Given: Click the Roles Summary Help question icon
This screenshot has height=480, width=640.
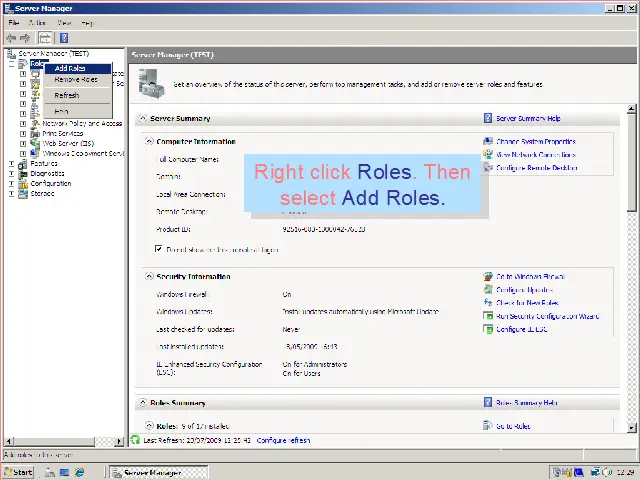Looking at the screenshot, I should click(x=488, y=402).
